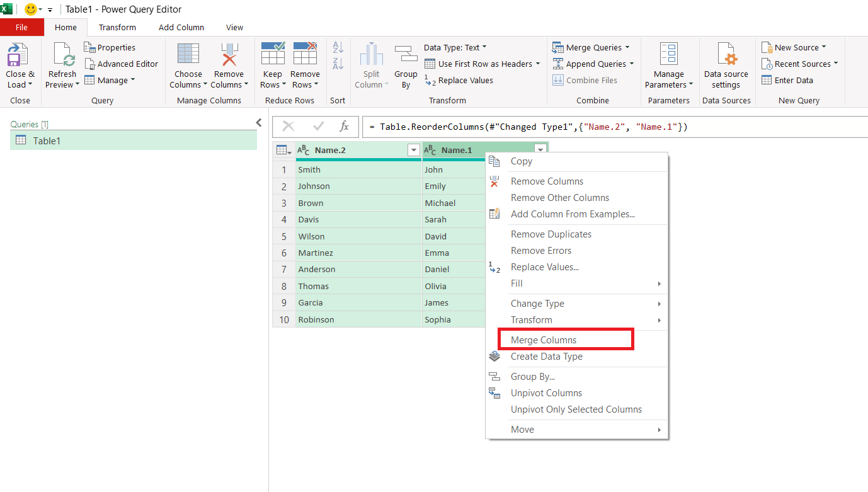Click the fx formula icon

coord(344,127)
